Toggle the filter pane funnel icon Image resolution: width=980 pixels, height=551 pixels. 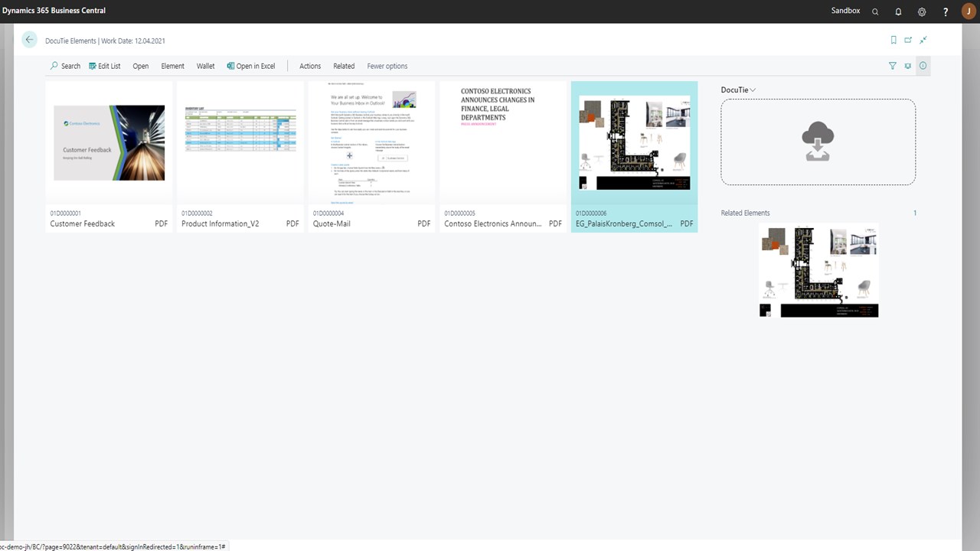pyautogui.click(x=892, y=66)
